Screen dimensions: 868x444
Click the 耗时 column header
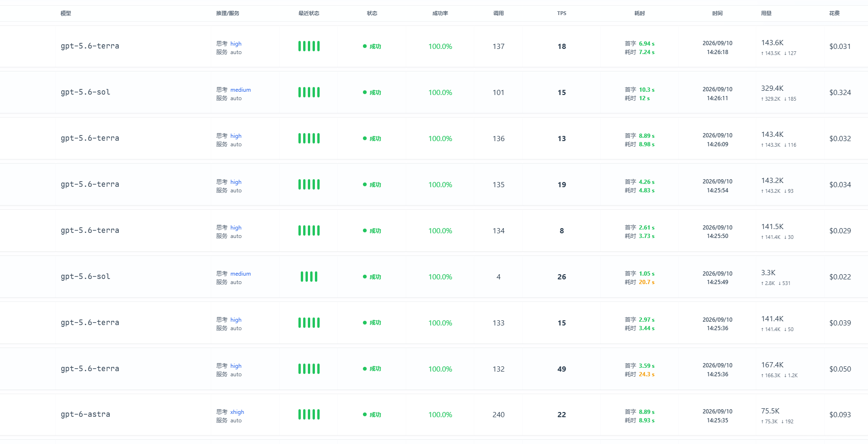pyautogui.click(x=639, y=13)
